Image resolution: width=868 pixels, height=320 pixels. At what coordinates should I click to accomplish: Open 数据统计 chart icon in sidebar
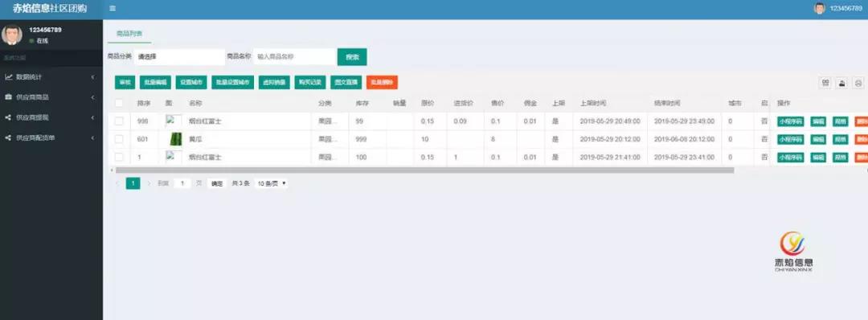pos(8,76)
